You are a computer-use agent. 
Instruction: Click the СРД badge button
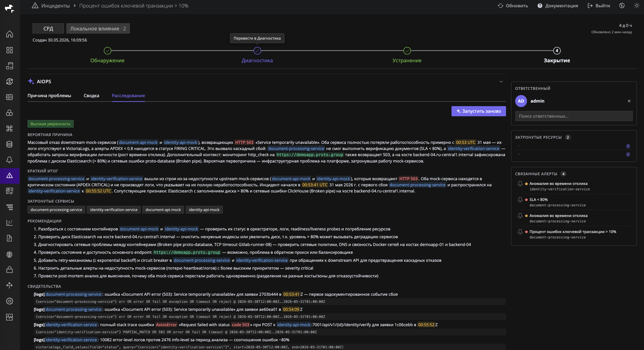[x=48, y=29]
